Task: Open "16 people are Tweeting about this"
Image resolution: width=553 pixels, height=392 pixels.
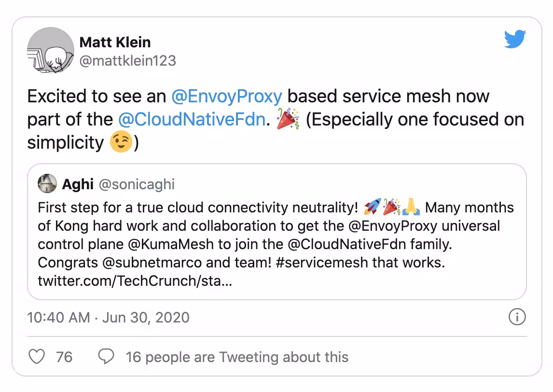Action: coord(237,357)
